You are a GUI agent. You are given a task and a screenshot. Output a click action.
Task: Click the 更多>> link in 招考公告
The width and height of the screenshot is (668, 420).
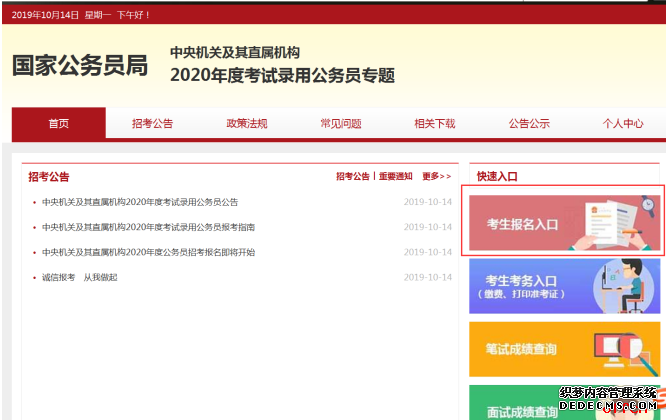click(x=436, y=176)
